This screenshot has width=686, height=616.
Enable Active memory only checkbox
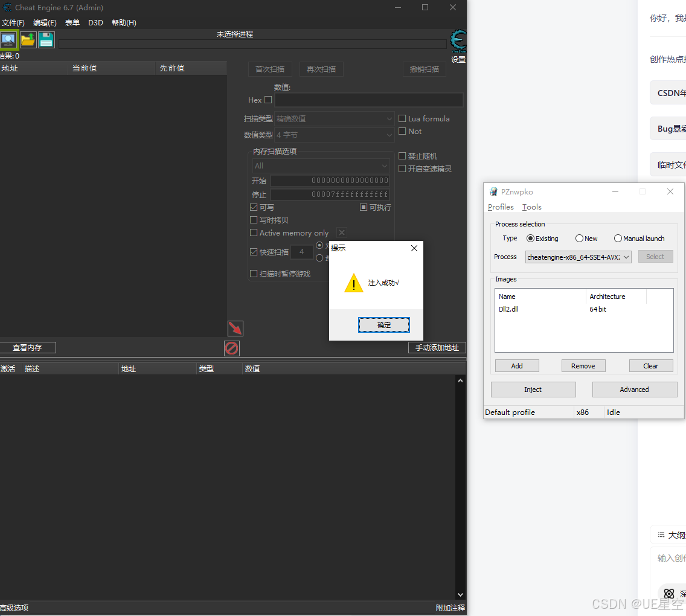(x=253, y=233)
